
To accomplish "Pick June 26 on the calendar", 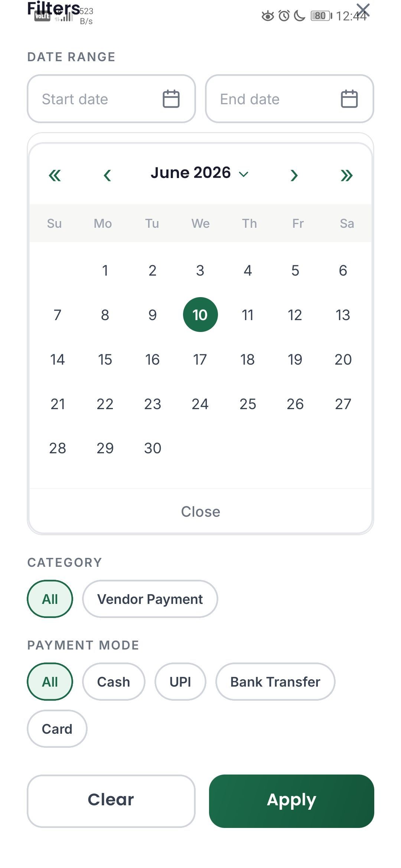I will 295,404.
